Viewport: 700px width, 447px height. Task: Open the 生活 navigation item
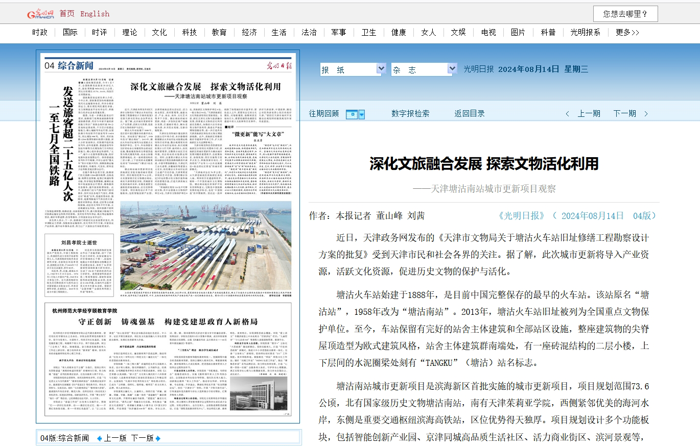tap(279, 33)
